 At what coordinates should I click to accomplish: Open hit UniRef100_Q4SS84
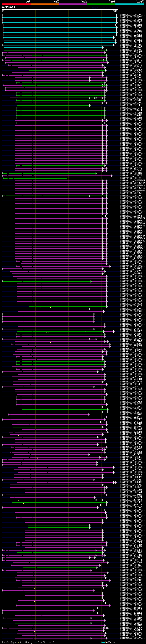point(131,379)
